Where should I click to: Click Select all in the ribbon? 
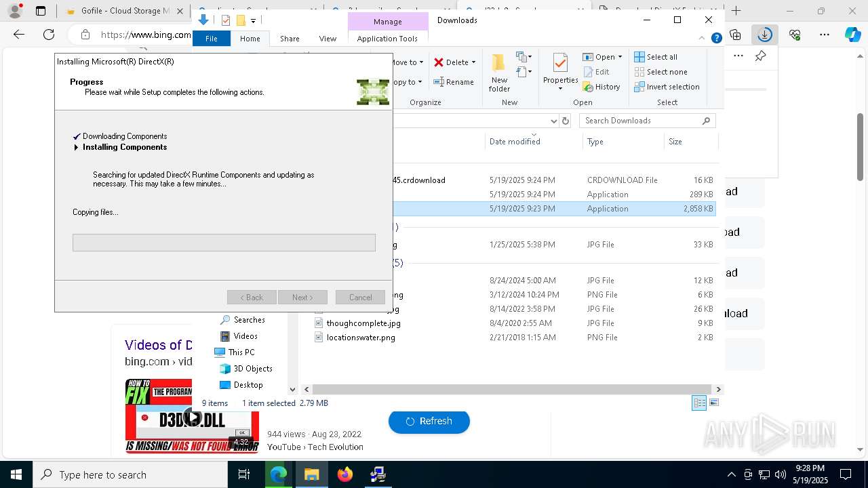pos(656,57)
